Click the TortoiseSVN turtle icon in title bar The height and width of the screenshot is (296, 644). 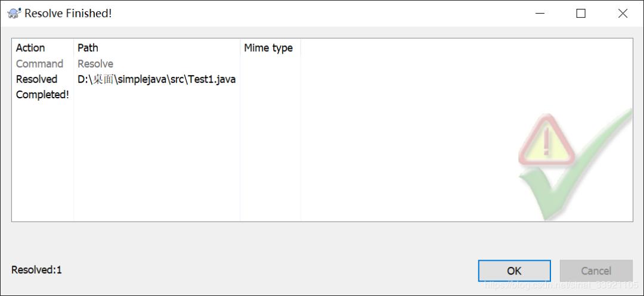(x=14, y=13)
